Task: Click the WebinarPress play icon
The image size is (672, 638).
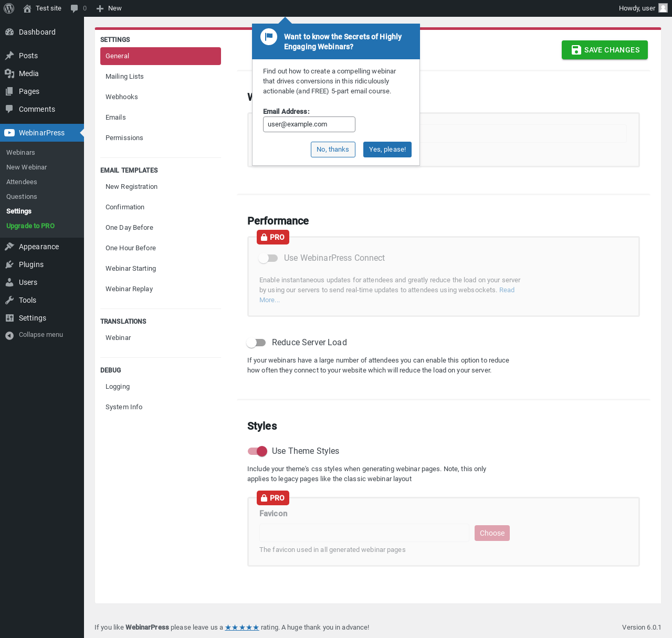Action: click(x=9, y=133)
